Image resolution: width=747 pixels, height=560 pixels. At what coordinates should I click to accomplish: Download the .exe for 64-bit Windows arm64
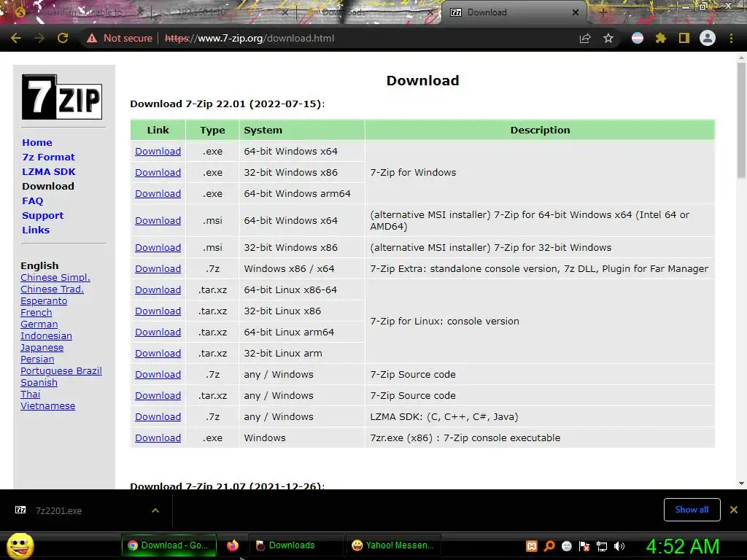[x=158, y=194]
